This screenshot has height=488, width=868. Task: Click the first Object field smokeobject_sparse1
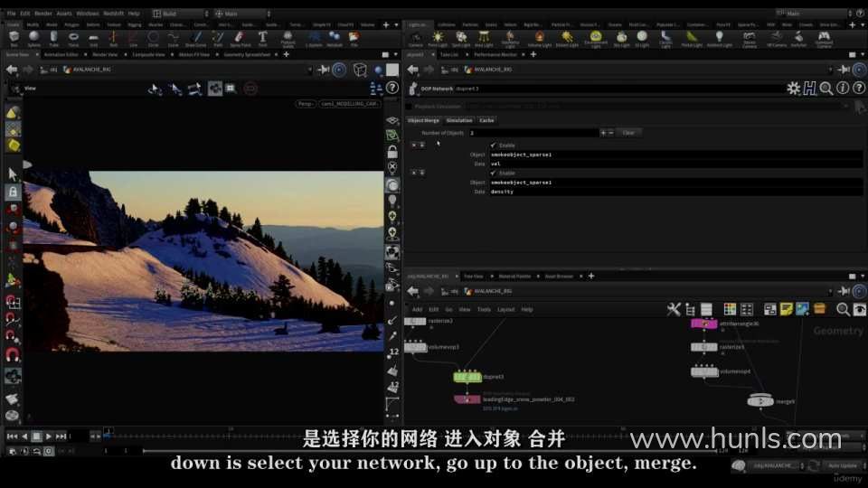point(676,155)
